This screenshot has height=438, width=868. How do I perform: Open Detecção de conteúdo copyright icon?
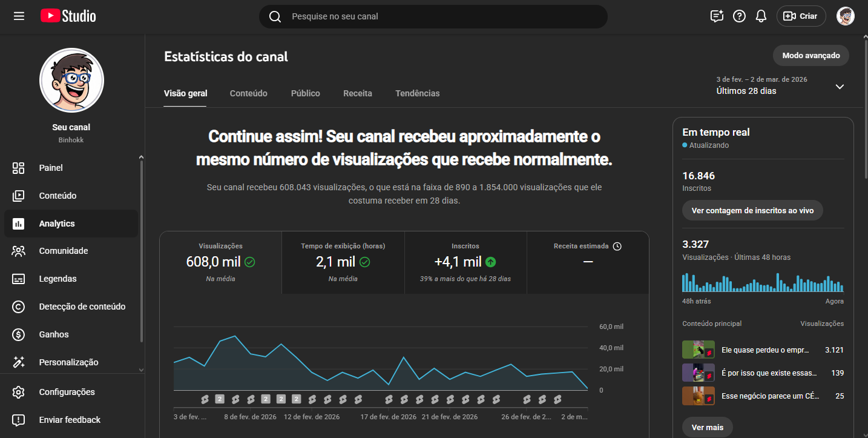[19, 307]
